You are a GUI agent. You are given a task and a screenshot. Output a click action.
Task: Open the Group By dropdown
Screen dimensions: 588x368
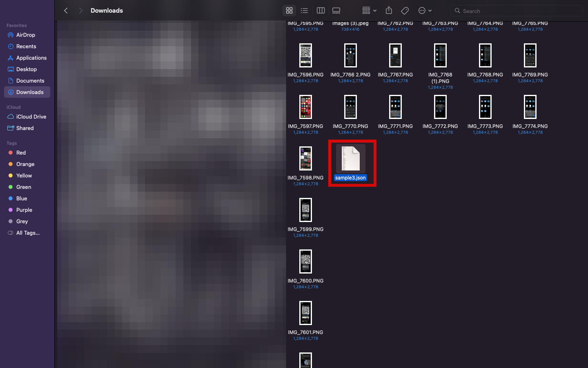(369, 11)
